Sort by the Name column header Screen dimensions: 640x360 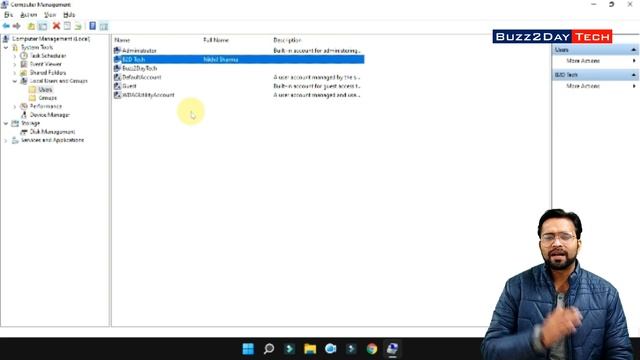tap(122, 40)
